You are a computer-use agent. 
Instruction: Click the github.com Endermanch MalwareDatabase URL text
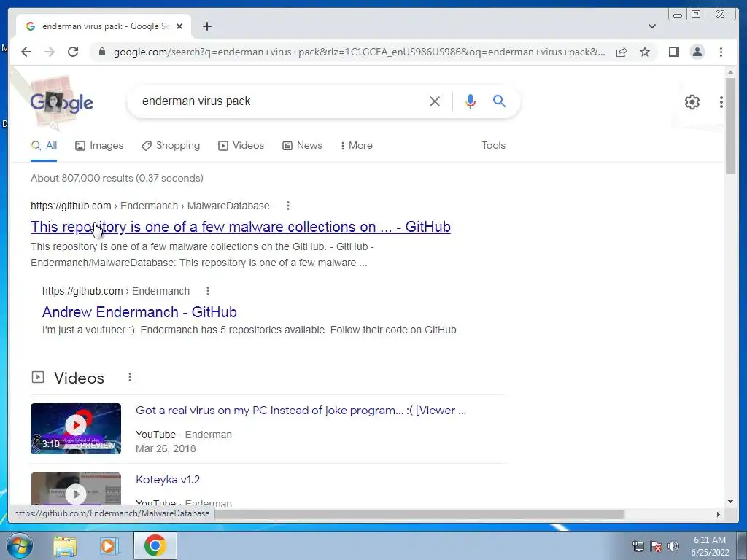pos(150,206)
